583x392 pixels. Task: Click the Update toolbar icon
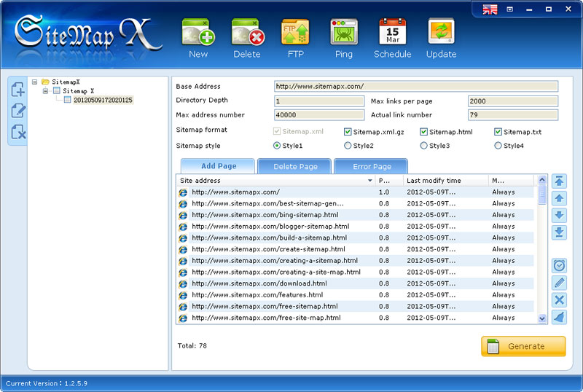pyautogui.click(x=441, y=34)
